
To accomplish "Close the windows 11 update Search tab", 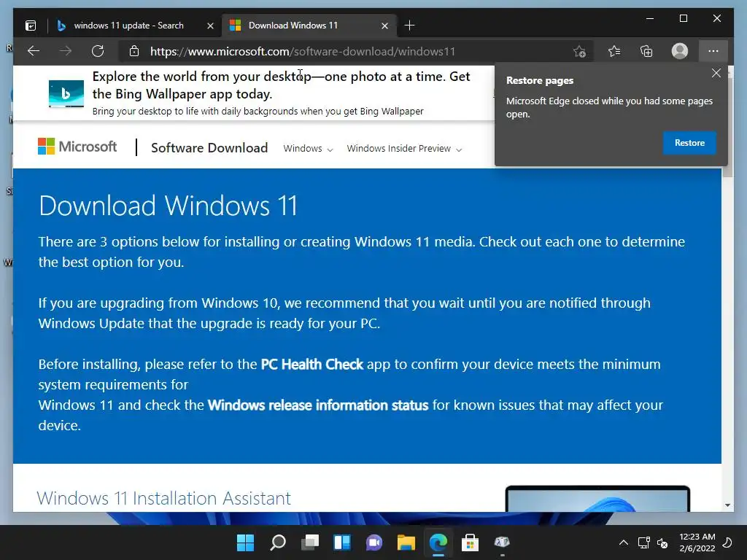I will pos(210,26).
